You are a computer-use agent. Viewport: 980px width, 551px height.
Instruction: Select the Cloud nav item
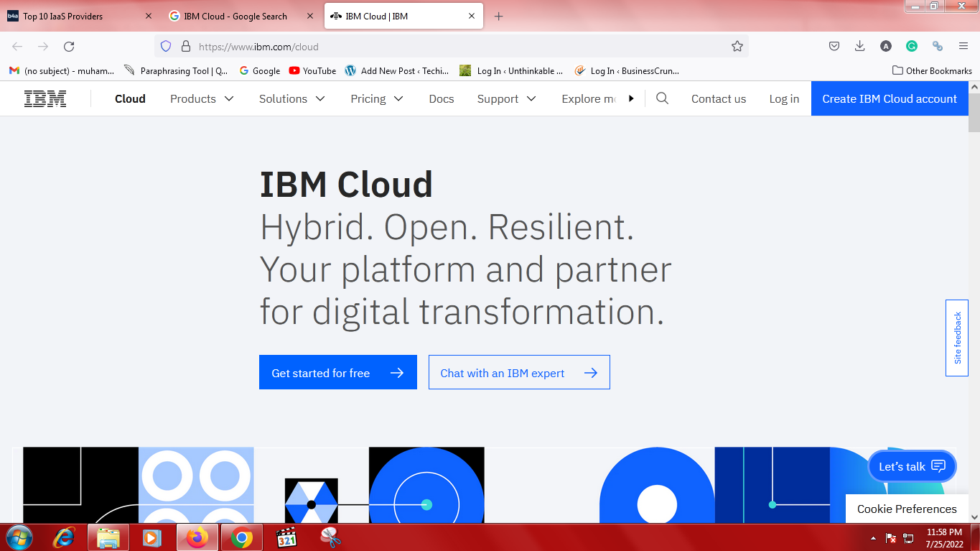[130, 98]
